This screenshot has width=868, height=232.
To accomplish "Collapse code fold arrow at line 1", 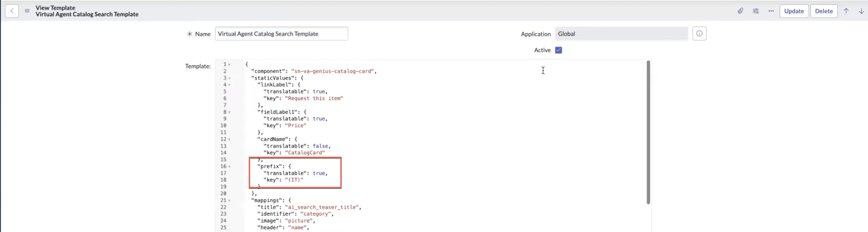I will pyautogui.click(x=229, y=65).
